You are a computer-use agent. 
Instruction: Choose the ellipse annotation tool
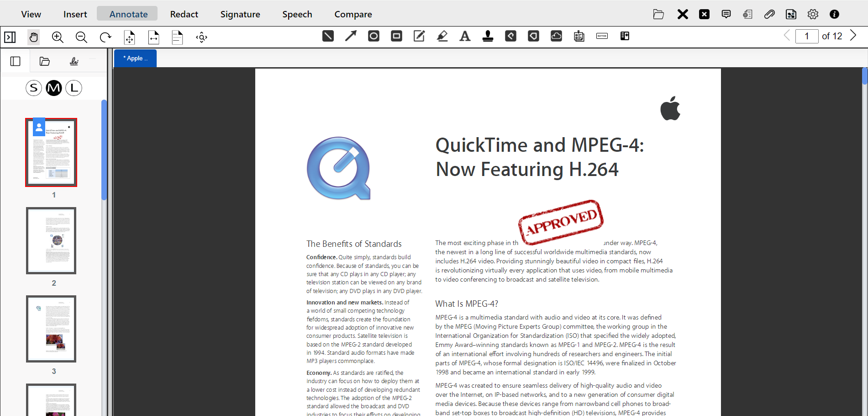pyautogui.click(x=374, y=36)
